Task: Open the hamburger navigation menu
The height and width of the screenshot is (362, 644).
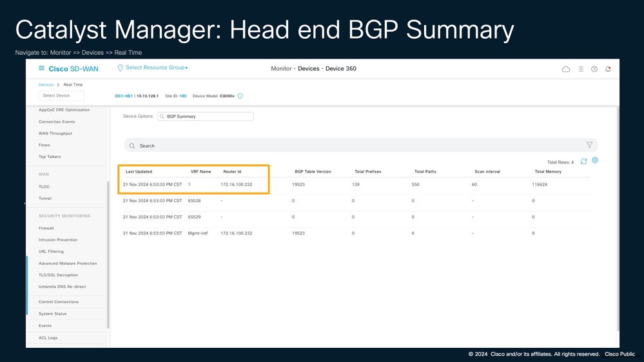Action: (x=41, y=68)
